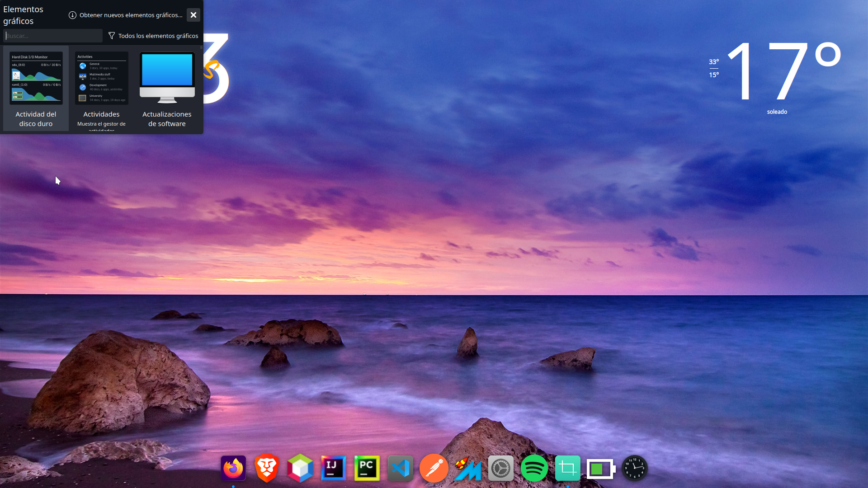Image resolution: width=868 pixels, height=488 pixels.
Task: Launch Visual Studio Code from dock
Action: (401, 468)
